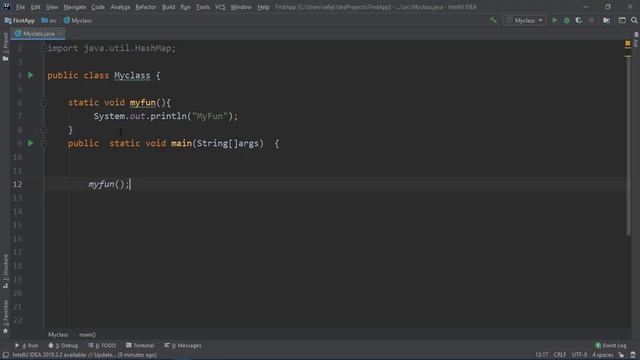Select the Myclass.java editor tab

(x=38, y=33)
